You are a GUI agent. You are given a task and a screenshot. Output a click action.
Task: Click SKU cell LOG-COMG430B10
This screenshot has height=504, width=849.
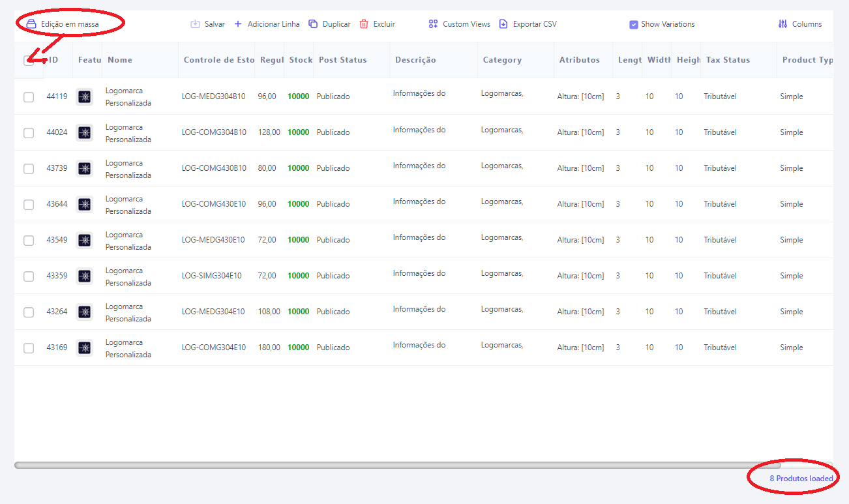(x=214, y=168)
